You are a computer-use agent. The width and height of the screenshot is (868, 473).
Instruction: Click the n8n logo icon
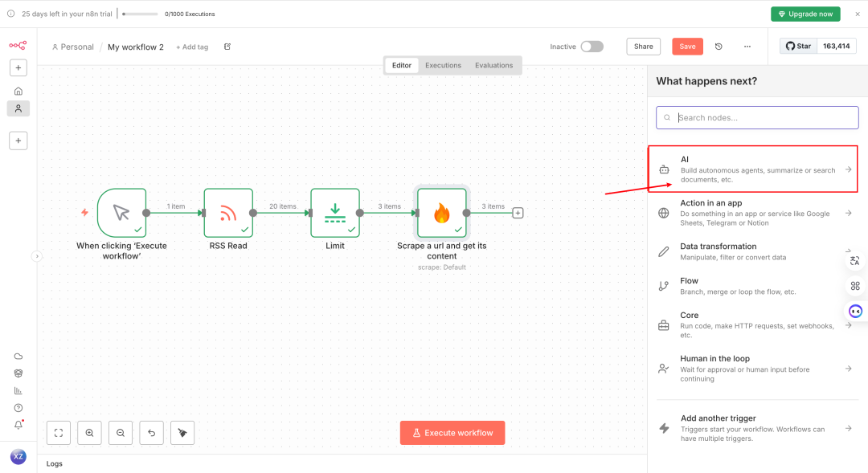(18, 45)
